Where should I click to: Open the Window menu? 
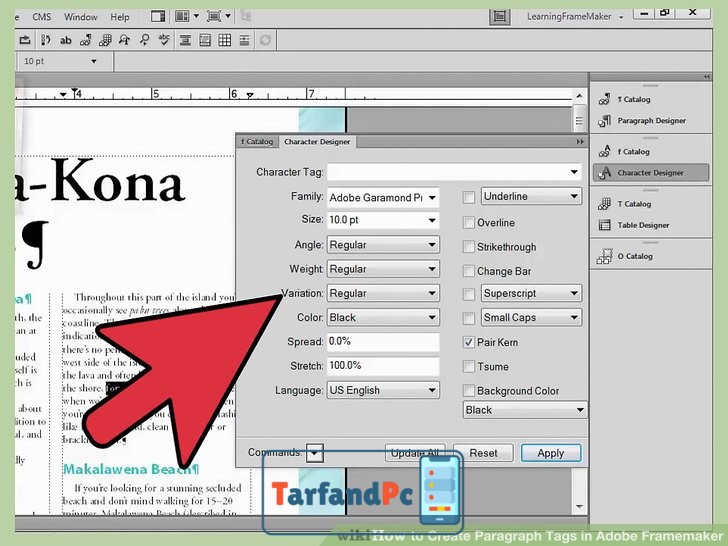click(80, 17)
